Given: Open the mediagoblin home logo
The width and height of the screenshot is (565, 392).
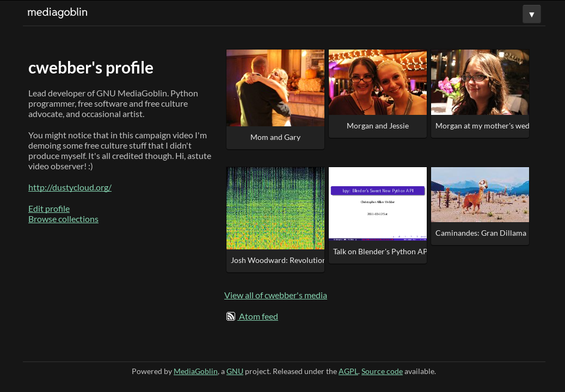Looking at the screenshot, I should tap(57, 13).
